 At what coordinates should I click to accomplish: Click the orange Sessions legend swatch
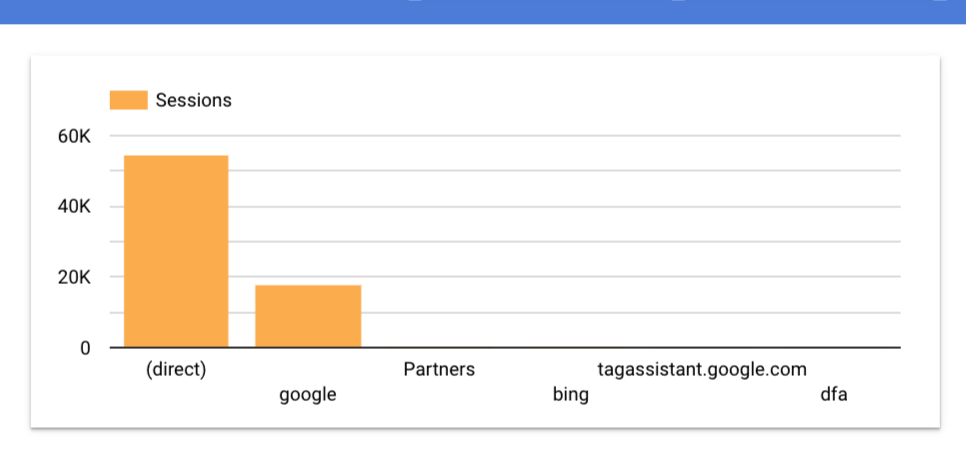point(129,100)
